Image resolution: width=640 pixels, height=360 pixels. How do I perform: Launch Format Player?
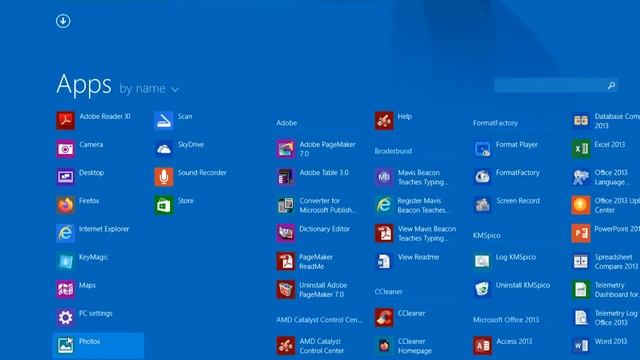506,149
